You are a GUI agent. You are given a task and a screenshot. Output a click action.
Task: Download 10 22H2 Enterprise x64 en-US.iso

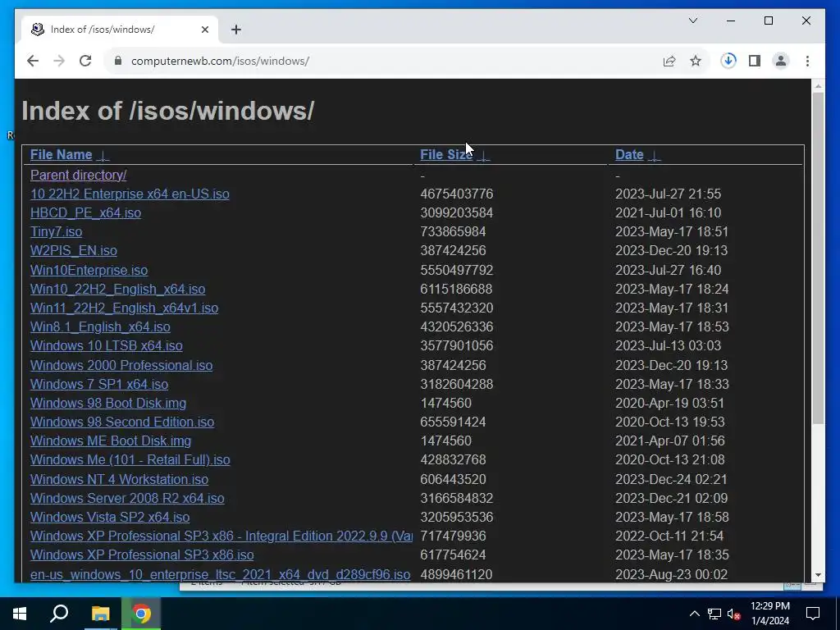coord(130,194)
